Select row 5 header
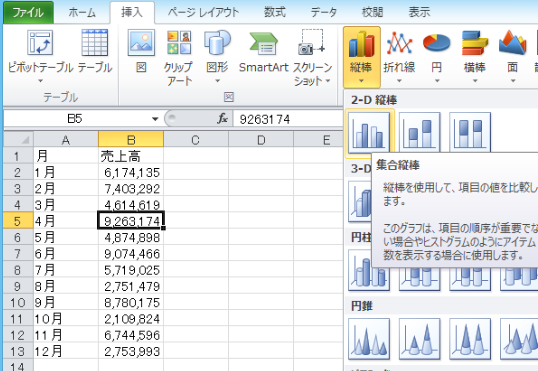This screenshot has width=538, height=371. pos(19,221)
